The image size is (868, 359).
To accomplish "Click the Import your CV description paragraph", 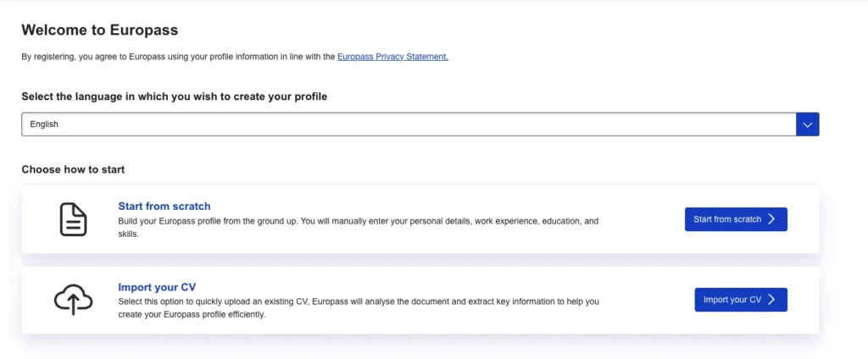I will 358,307.
